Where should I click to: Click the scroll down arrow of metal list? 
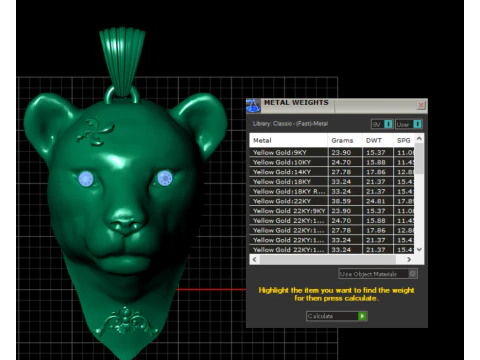click(x=419, y=249)
